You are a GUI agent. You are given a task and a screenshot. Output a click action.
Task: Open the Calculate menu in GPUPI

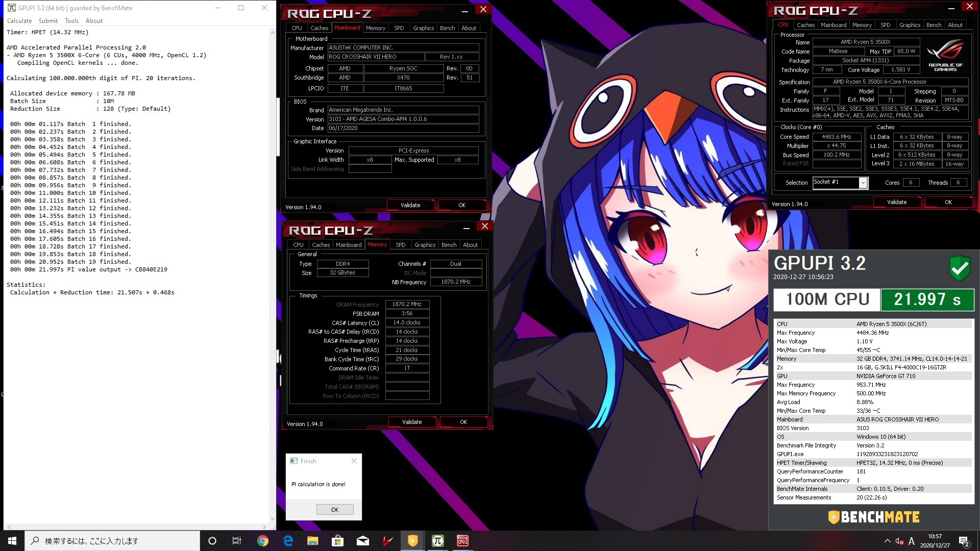point(19,21)
